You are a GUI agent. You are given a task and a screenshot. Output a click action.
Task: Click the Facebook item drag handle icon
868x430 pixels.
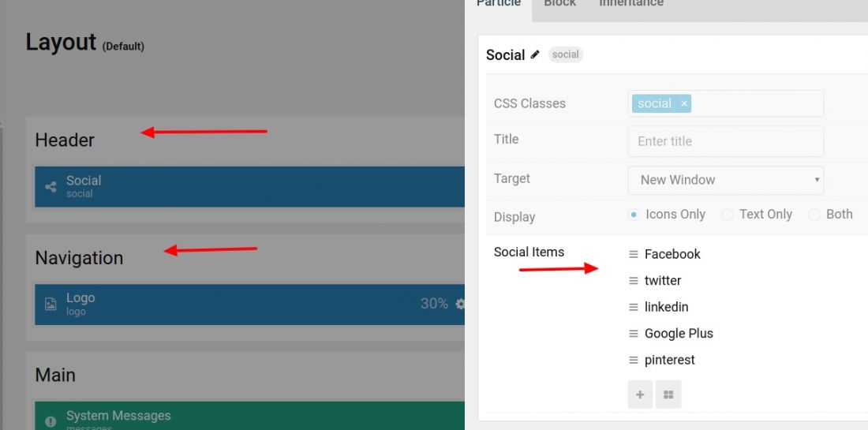[x=634, y=254]
